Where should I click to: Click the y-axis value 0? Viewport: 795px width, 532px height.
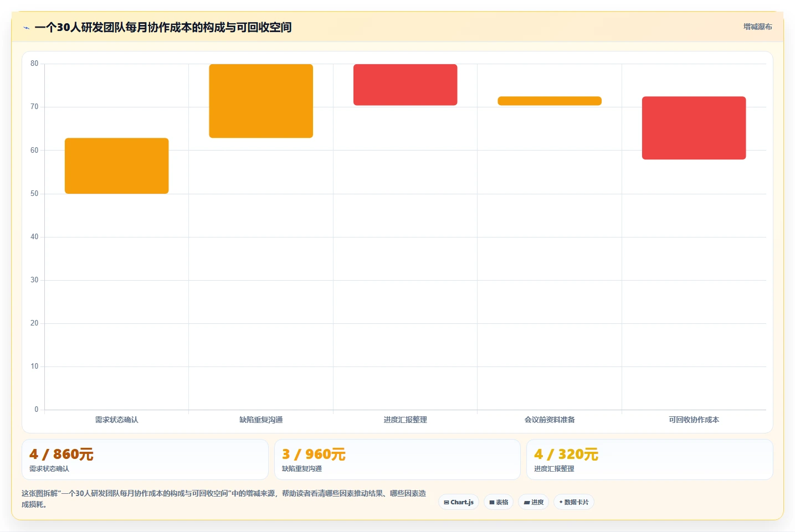coord(37,410)
